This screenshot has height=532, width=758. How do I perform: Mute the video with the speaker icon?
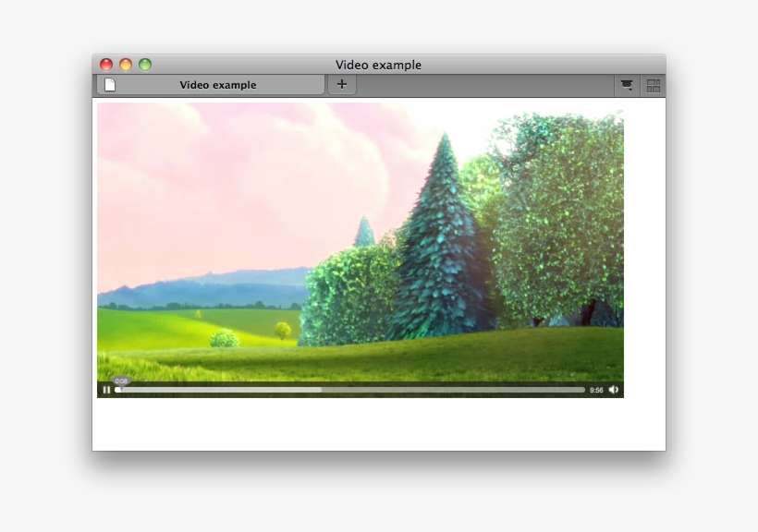click(x=614, y=390)
